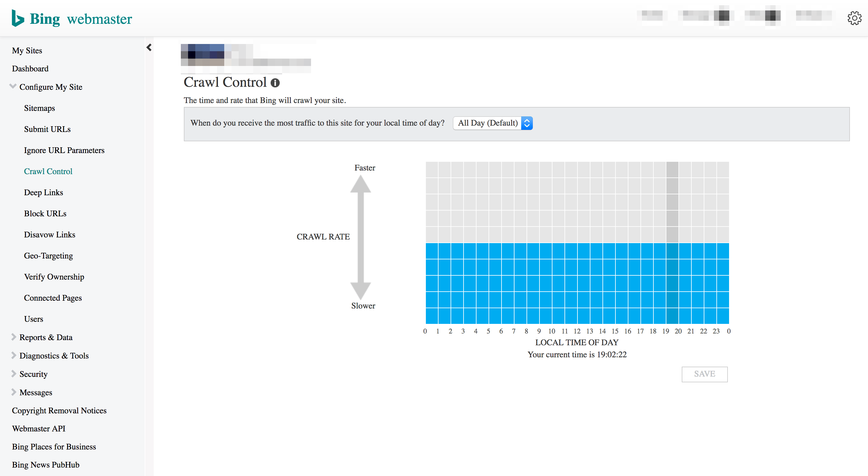Open the Disavow Links page

pyautogui.click(x=49, y=234)
